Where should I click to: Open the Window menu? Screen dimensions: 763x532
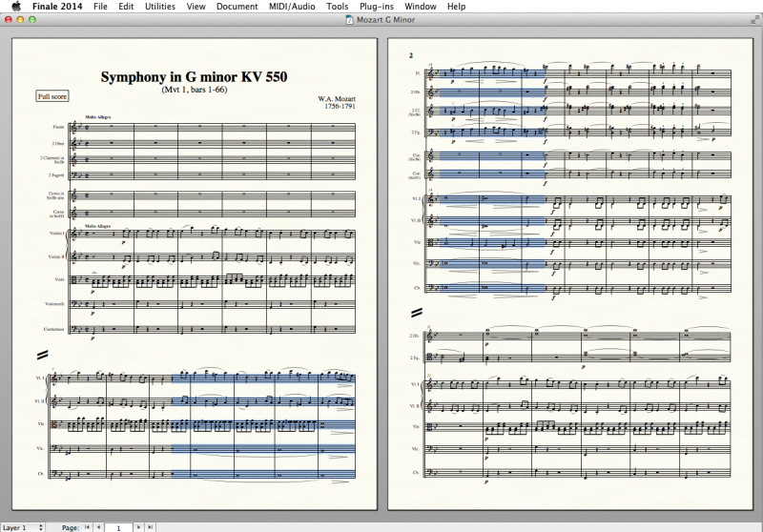pyautogui.click(x=421, y=7)
